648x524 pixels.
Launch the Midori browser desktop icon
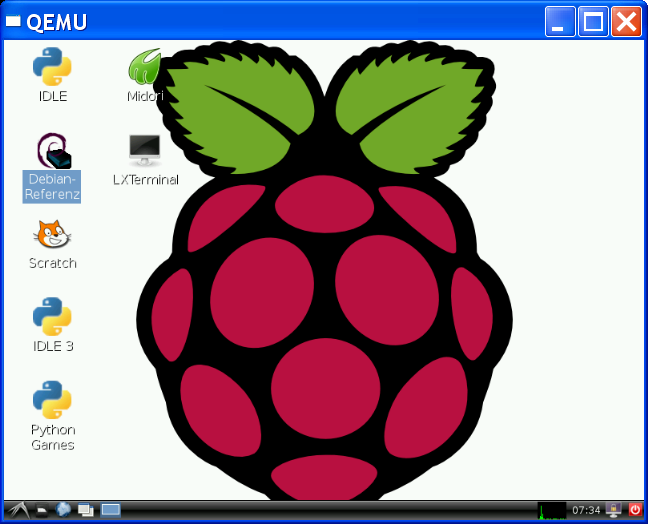pyautogui.click(x=145, y=75)
